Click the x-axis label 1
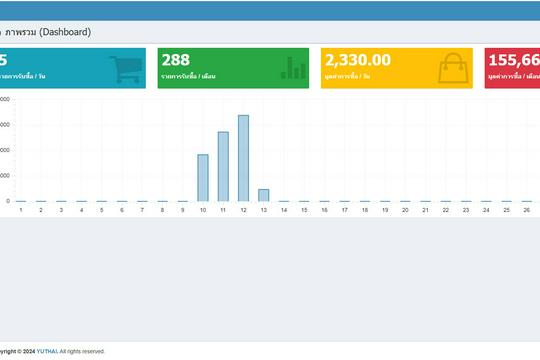This screenshot has width=540, height=360. (21, 210)
